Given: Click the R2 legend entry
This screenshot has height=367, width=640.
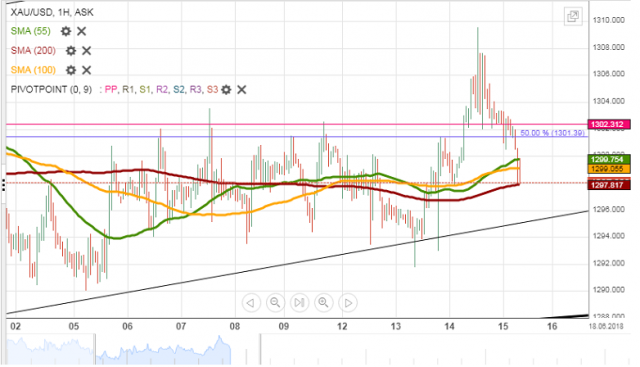Looking at the screenshot, I should tap(162, 89).
